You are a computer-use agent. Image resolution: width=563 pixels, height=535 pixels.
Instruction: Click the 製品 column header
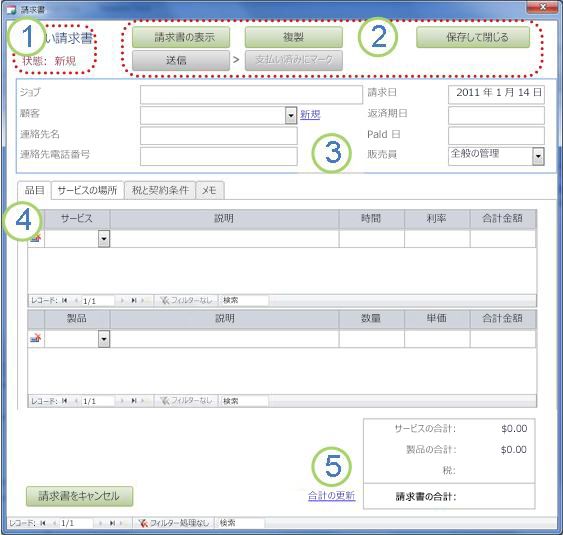click(77, 318)
